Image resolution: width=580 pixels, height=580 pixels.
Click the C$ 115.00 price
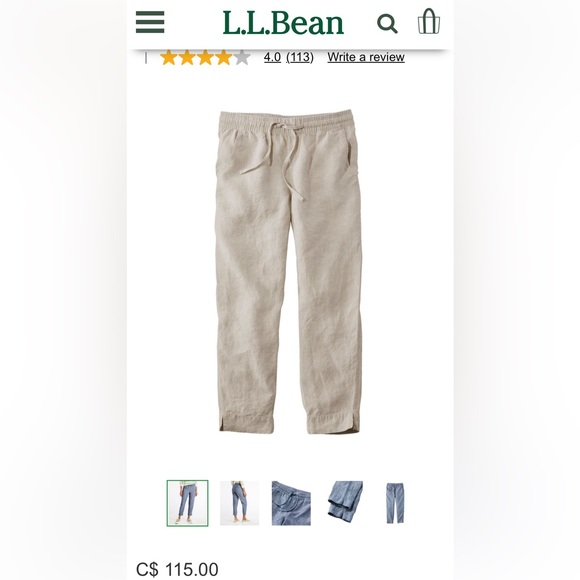coord(177,569)
